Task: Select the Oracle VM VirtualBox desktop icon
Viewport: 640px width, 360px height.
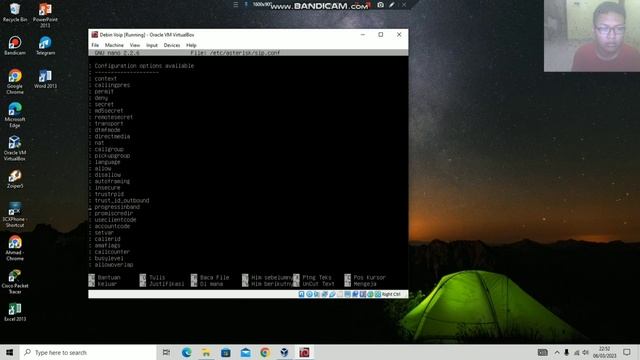Action: tap(15, 148)
